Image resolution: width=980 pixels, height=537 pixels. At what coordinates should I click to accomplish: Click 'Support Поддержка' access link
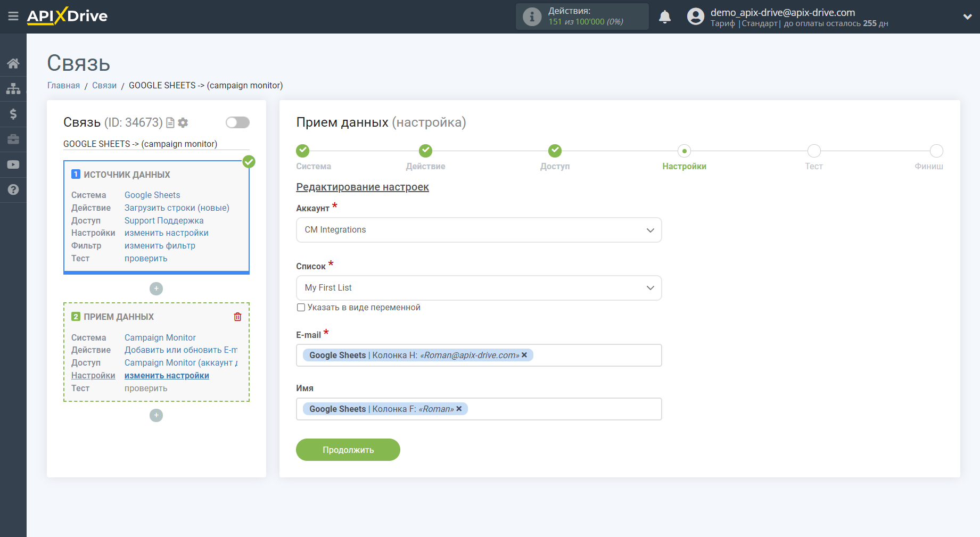point(164,221)
